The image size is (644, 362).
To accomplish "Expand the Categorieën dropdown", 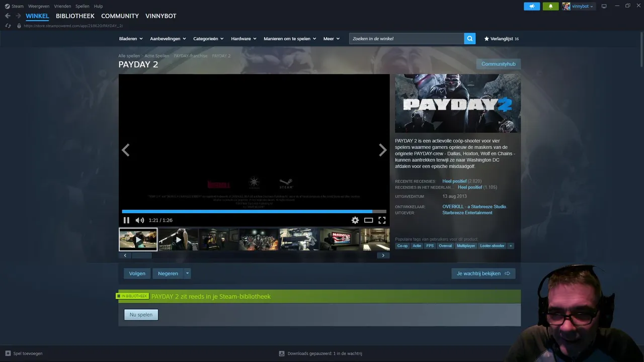I will tap(208, 39).
